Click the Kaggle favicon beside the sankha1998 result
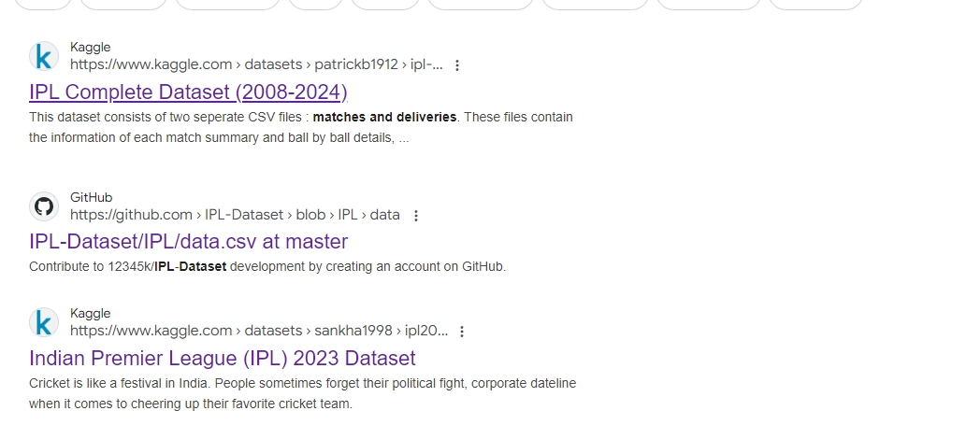This screenshot has width=980, height=425. (44, 322)
